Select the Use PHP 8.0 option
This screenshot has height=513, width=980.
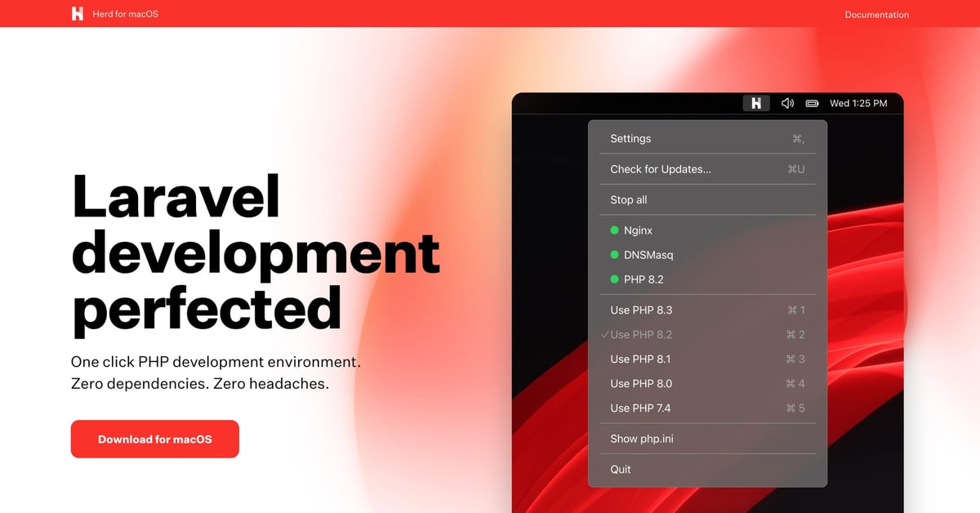(x=641, y=384)
